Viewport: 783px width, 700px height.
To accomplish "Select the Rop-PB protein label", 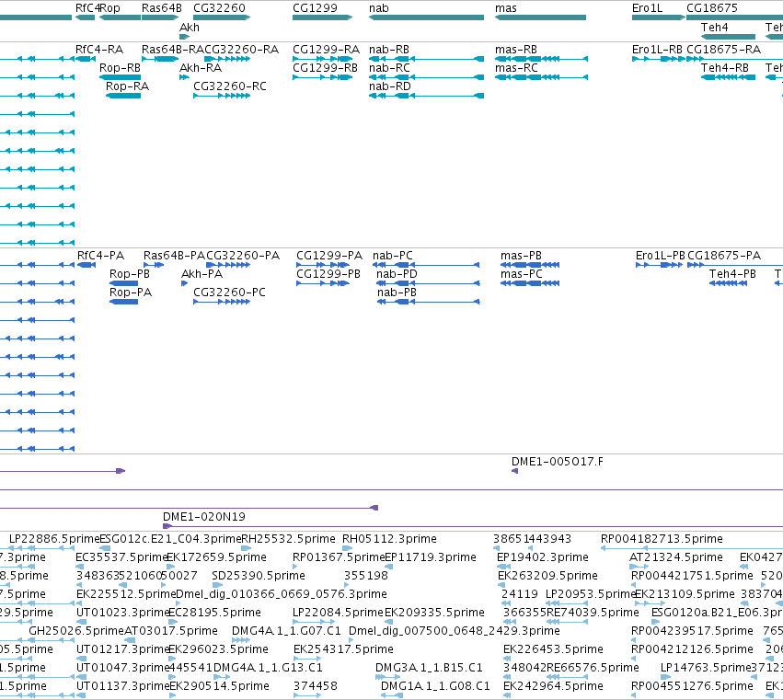I will tap(130, 274).
